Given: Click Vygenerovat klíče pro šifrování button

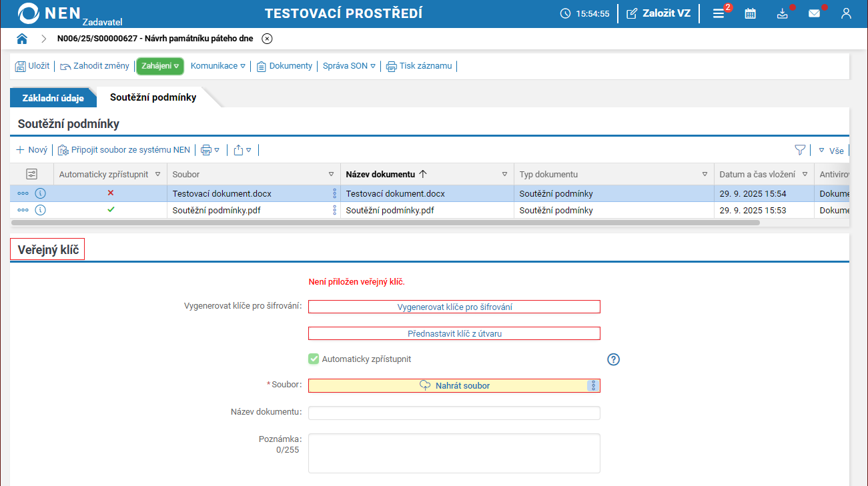Looking at the screenshot, I should coord(454,307).
